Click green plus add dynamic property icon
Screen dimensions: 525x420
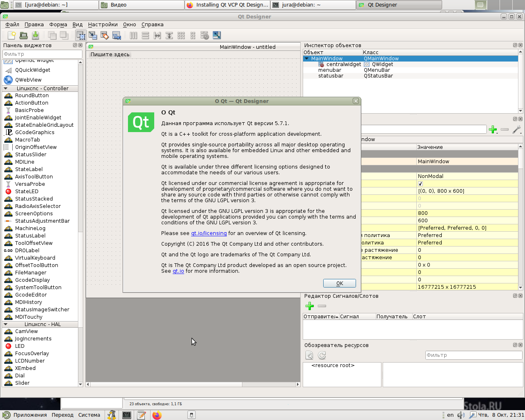click(493, 130)
